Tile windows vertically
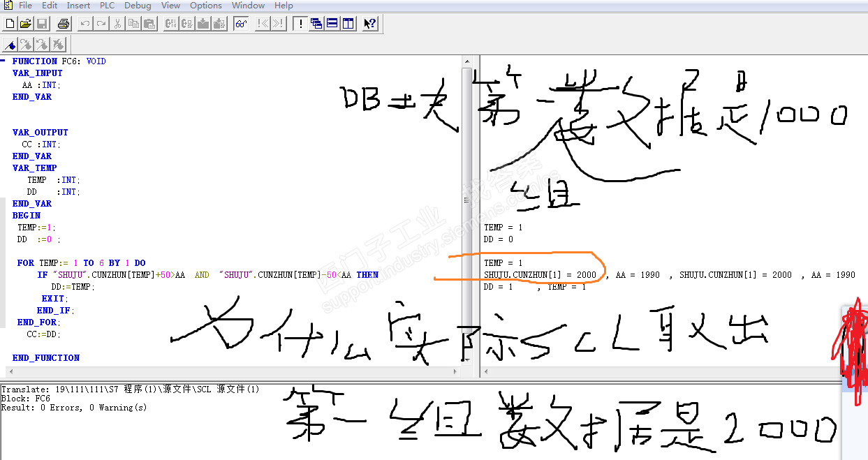 (x=348, y=24)
